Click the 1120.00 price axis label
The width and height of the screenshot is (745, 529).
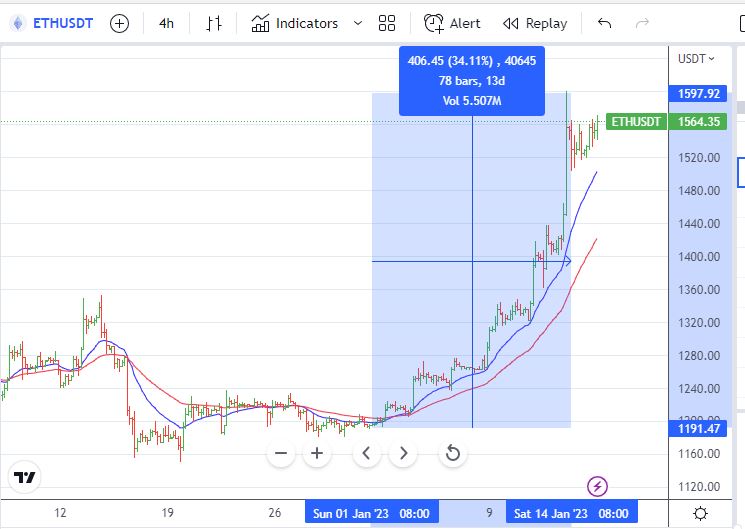[x=699, y=487]
